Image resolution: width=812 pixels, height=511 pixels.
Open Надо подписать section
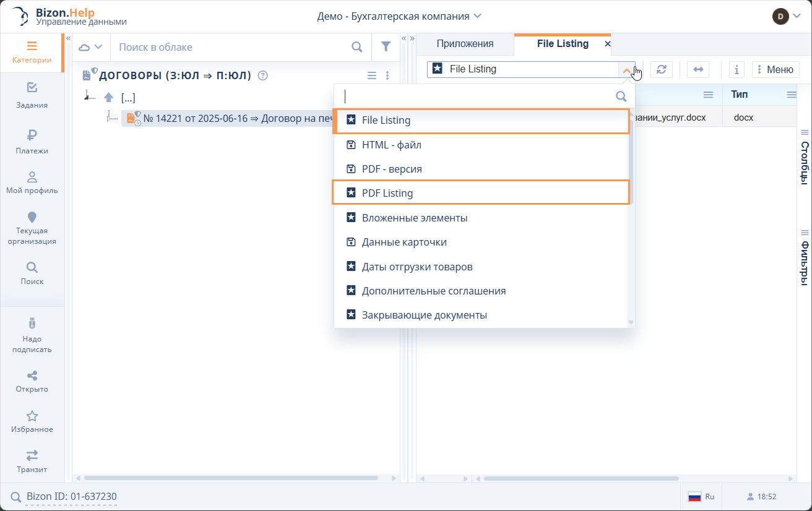32,336
